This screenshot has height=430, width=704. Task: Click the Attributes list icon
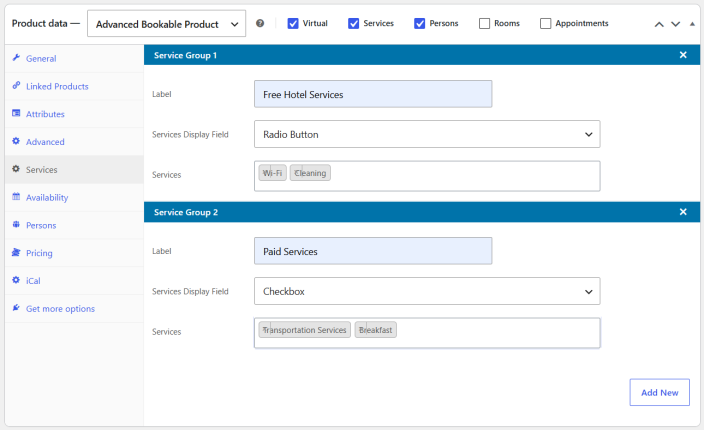click(x=16, y=113)
